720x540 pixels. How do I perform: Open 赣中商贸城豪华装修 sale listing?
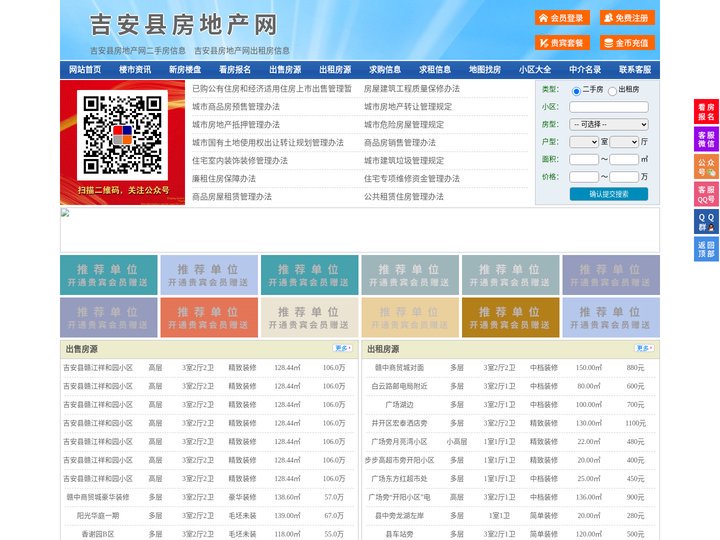click(98, 497)
